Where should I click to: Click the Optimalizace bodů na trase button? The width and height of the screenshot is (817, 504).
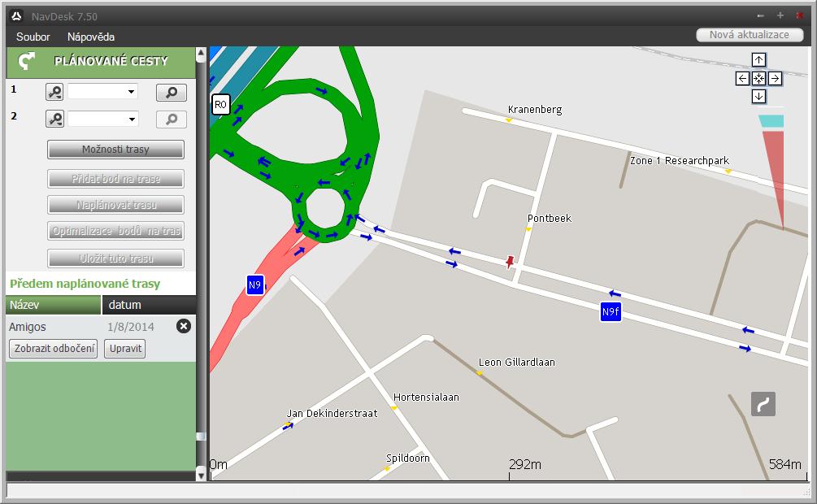115,231
